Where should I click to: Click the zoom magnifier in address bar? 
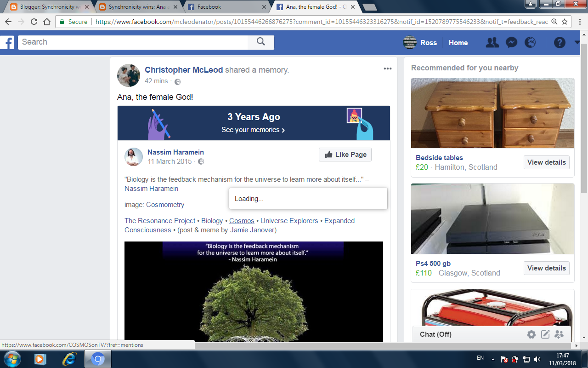click(x=554, y=22)
